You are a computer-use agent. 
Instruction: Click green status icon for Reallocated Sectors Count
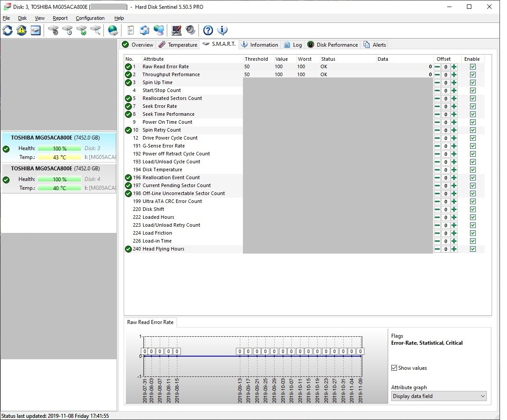click(x=129, y=98)
